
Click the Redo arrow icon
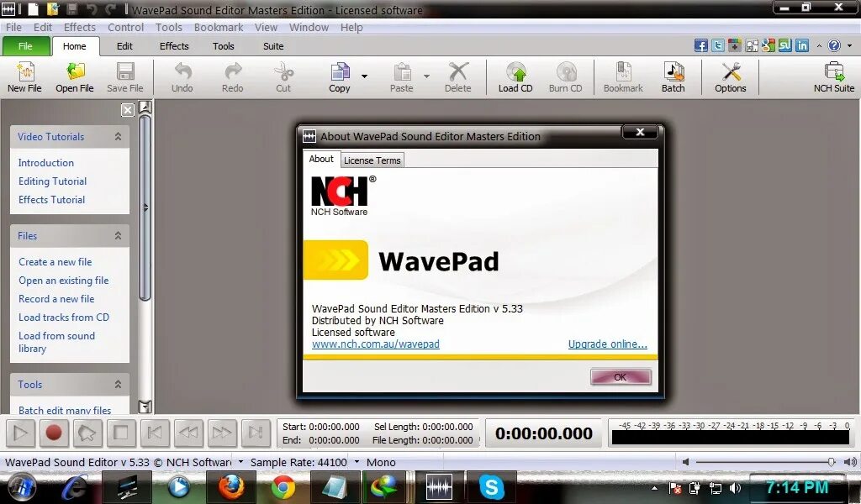[233, 72]
